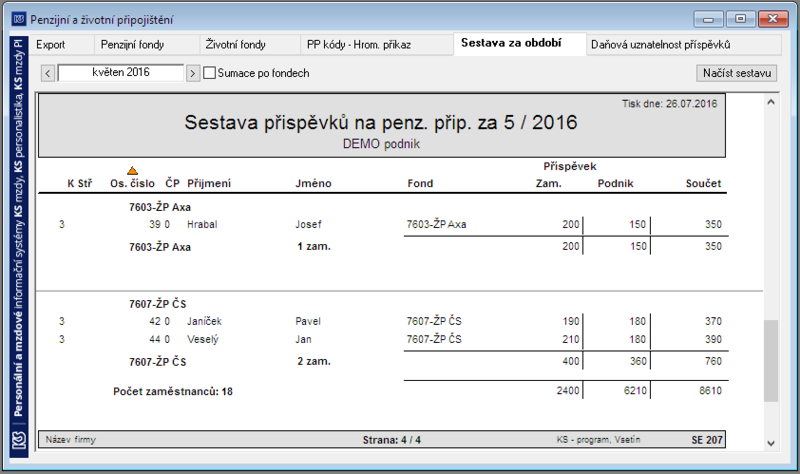Select the surname Veselý
The image size is (800, 474).
(203, 339)
